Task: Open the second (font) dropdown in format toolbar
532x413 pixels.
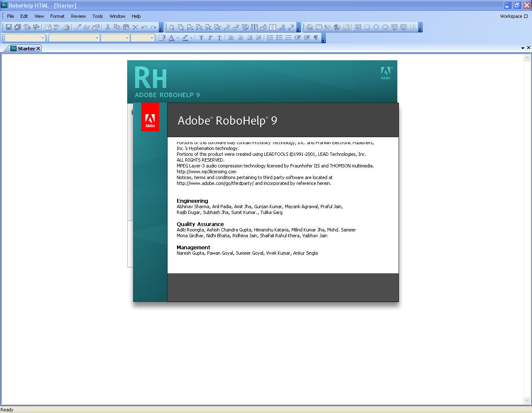Action: (97, 38)
